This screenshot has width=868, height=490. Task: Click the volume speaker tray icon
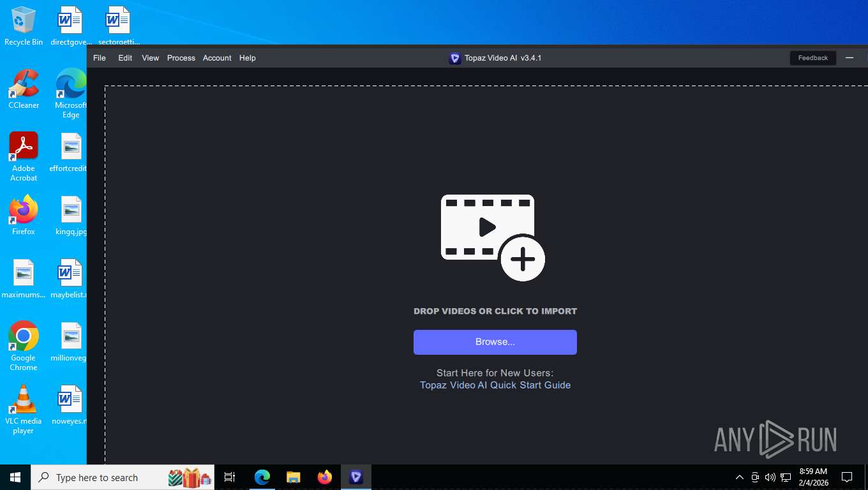[770, 477]
